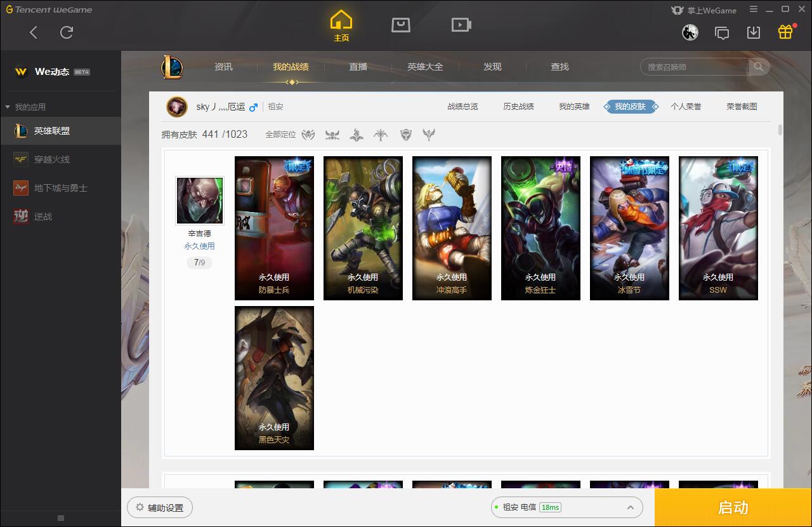Go to the 主页 home icon

point(341,25)
